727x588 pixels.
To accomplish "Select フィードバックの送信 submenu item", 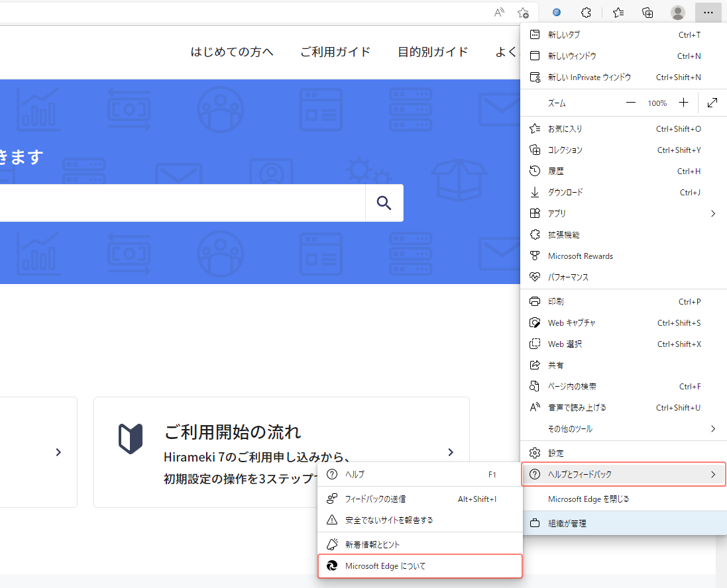I will [420, 499].
